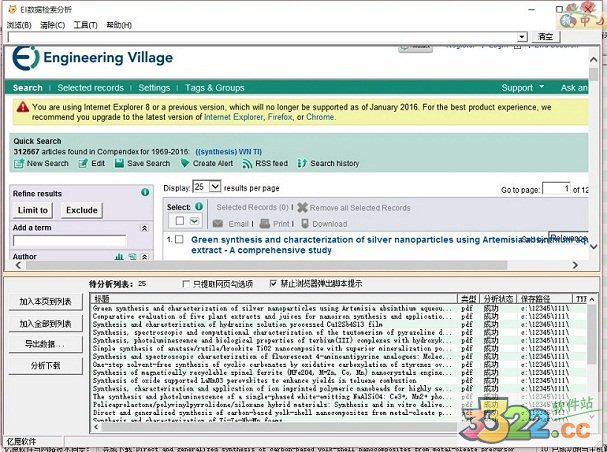607x452 pixels.
Task: Click the Selected Records (0) link
Action: pyautogui.click(x=252, y=207)
